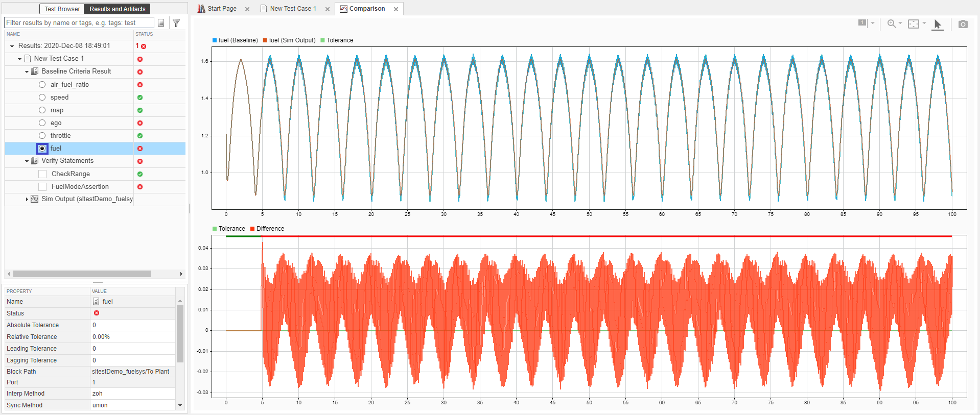Viewport: 980px width, 415px height.
Task: Tick the FuelModeAssertion checkbox
Action: 43,187
